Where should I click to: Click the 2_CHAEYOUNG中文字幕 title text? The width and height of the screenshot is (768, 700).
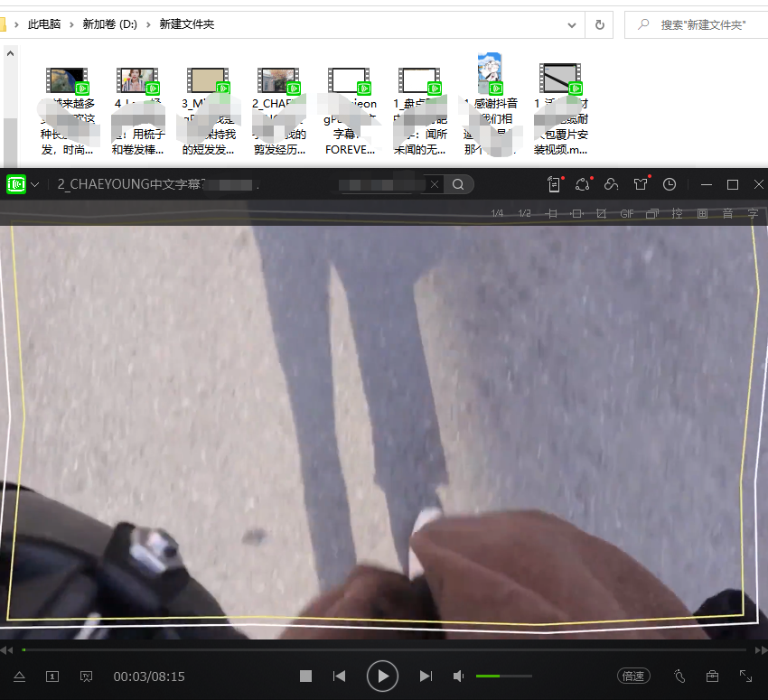coord(131,184)
